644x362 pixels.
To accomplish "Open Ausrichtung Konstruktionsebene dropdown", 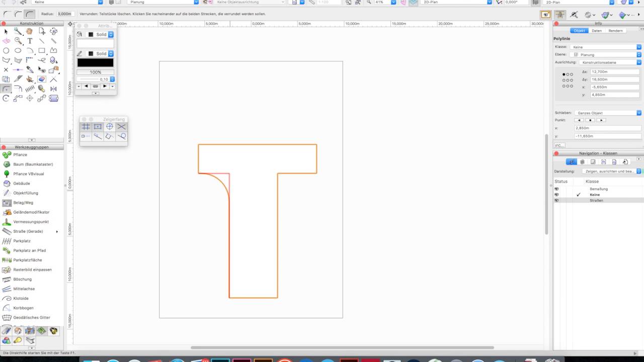I will point(610,62).
